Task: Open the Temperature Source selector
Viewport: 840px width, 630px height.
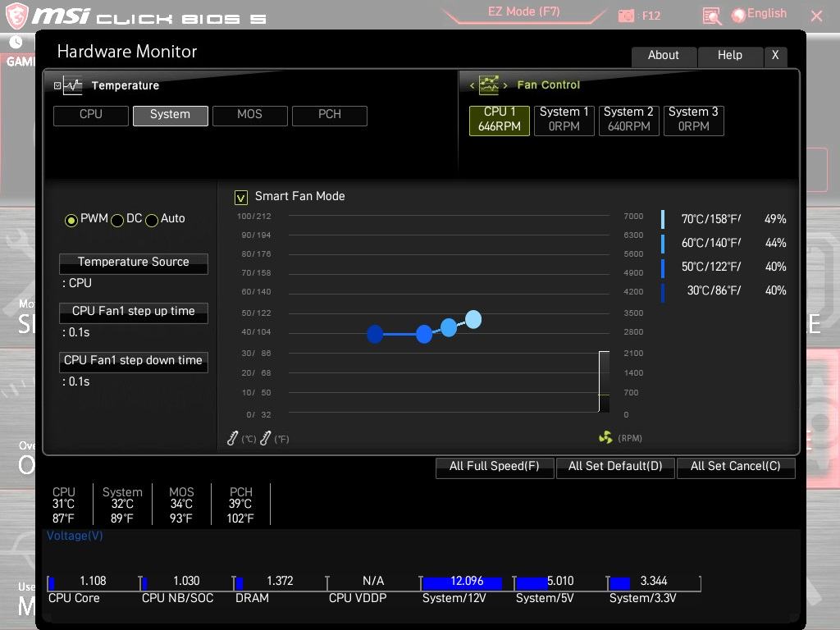Action: pyautogui.click(x=134, y=263)
